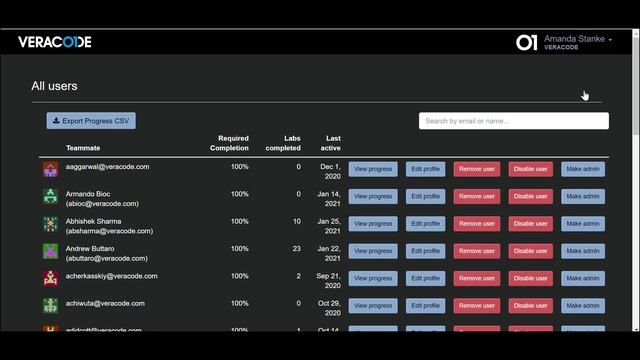Viewport: 640px width, 360px height.
Task: View progress for Abhishek Sharma
Action: click(373, 224)
